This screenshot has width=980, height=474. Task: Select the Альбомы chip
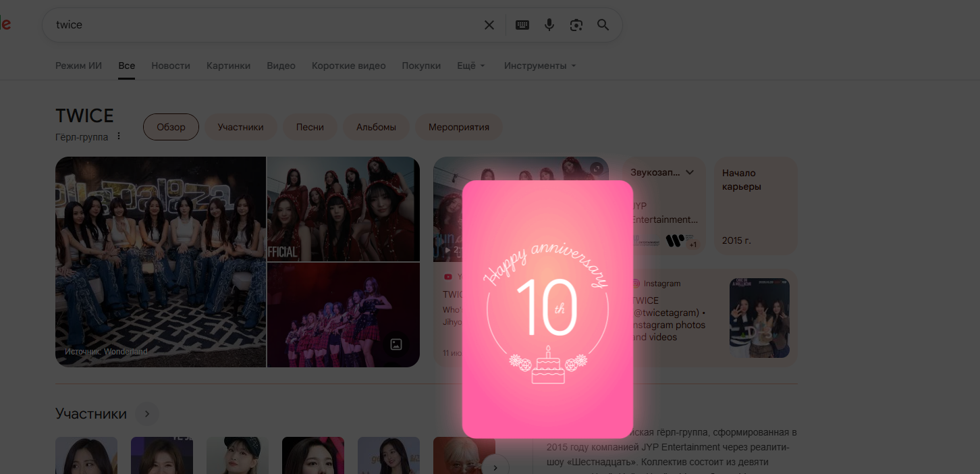click(x=376, y=127)
